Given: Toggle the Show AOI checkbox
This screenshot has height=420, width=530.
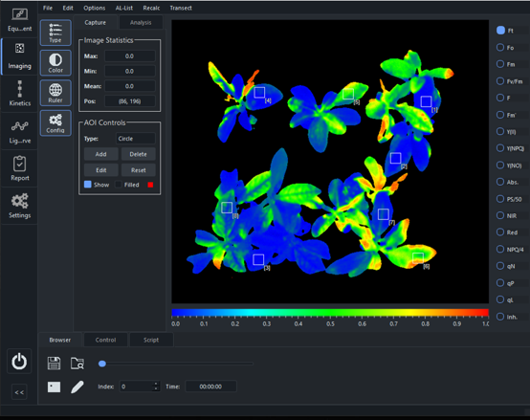Looking at the screenshot, I should point(88,185).
